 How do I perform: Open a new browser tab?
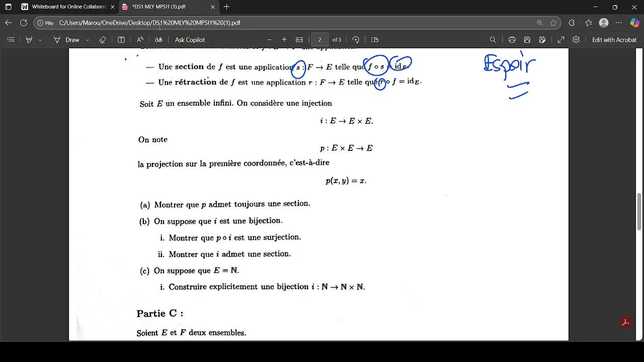[227, 7]
